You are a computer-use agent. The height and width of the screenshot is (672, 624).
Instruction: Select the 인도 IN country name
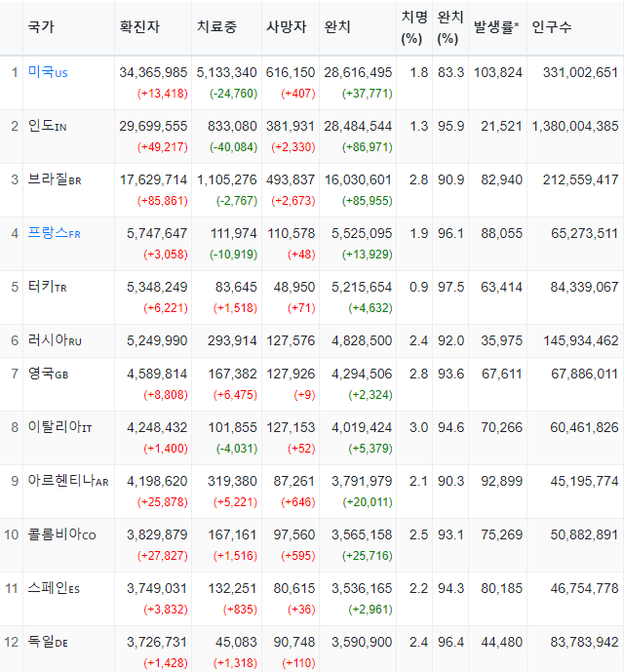pos(47,126)
